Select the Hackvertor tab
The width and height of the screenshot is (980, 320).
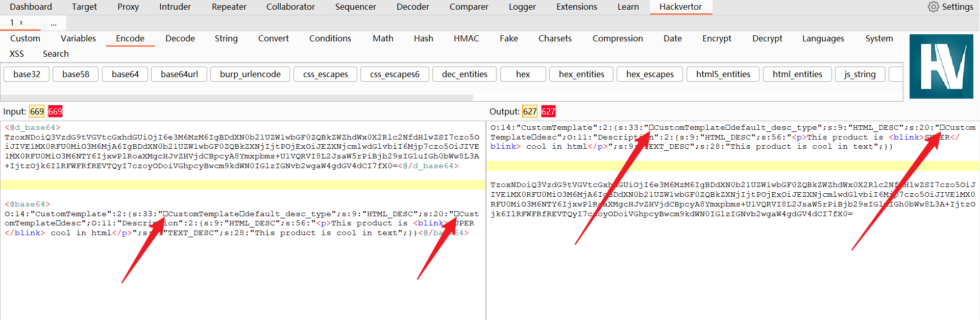coord(680,7)
